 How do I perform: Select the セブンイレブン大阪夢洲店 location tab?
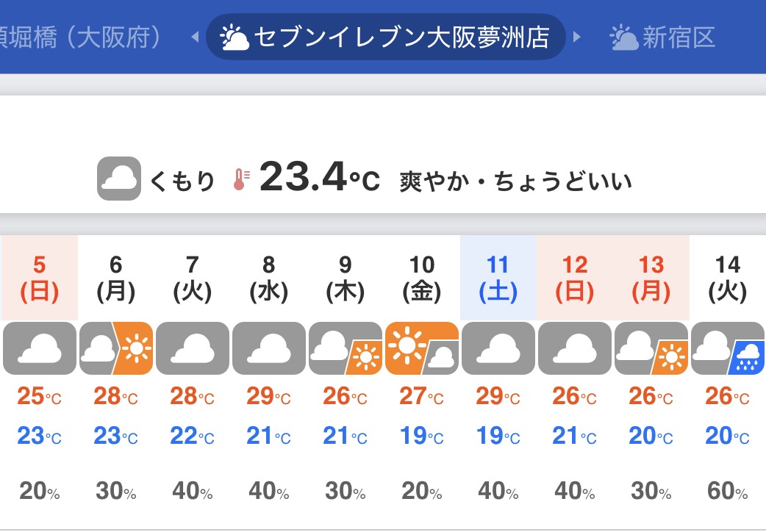tap(386, 37)
